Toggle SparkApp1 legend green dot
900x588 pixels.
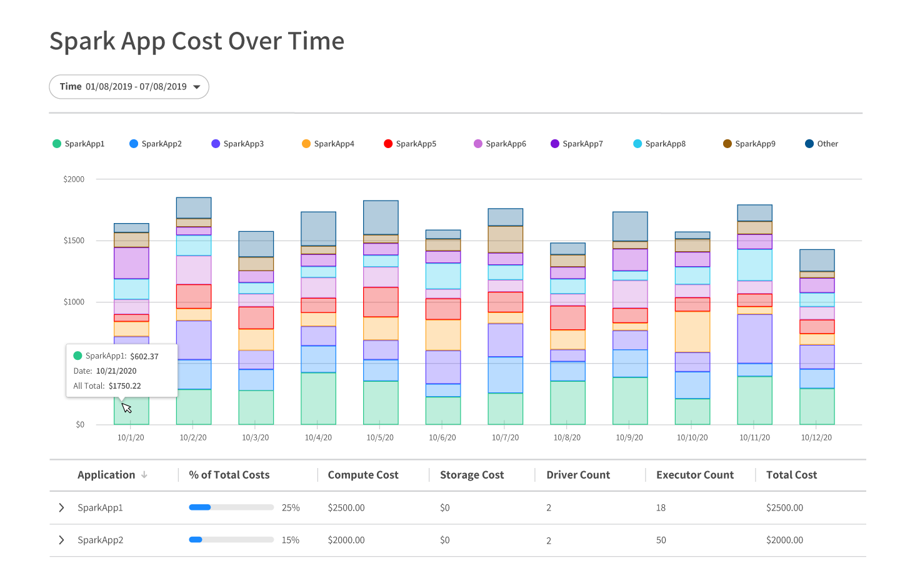[57, 144]
